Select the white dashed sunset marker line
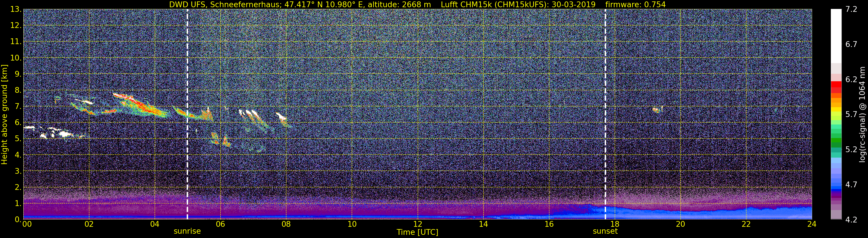Image resolution: width=868 pixels, height=238 pixels. tap(606, 114)
